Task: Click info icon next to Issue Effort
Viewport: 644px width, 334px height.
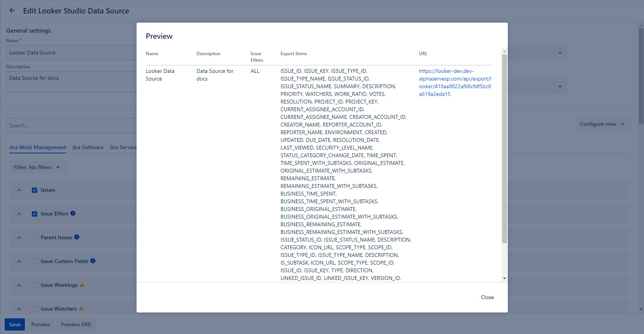Action: click(x=73, y=214)
